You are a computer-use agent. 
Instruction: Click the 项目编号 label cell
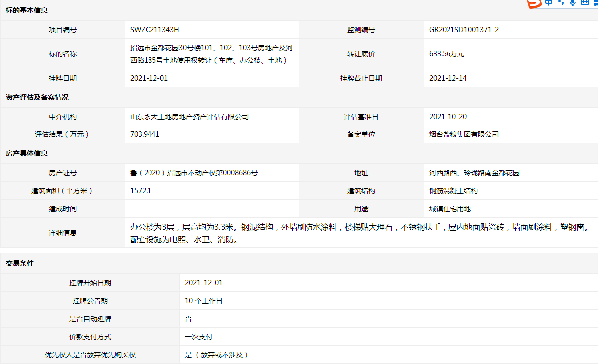(x=63, y=30)
